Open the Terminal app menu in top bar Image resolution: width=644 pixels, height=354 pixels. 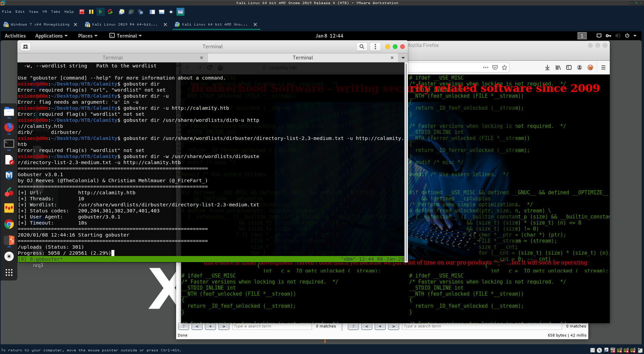(125, 36)
